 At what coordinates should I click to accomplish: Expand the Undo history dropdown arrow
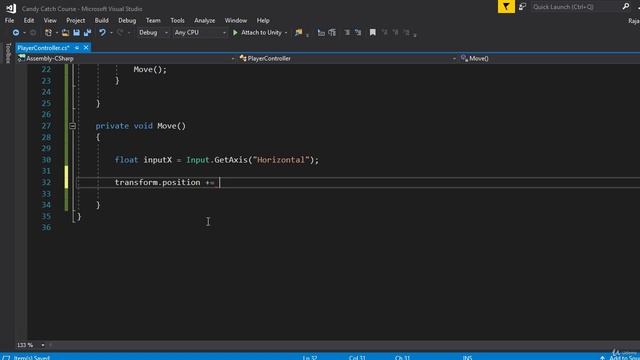tap(111, 33)
